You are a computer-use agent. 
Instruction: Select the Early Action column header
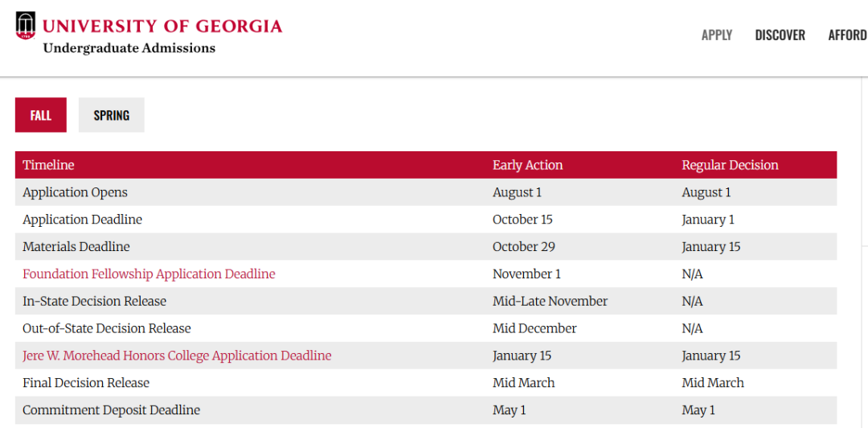click(527, 165)
